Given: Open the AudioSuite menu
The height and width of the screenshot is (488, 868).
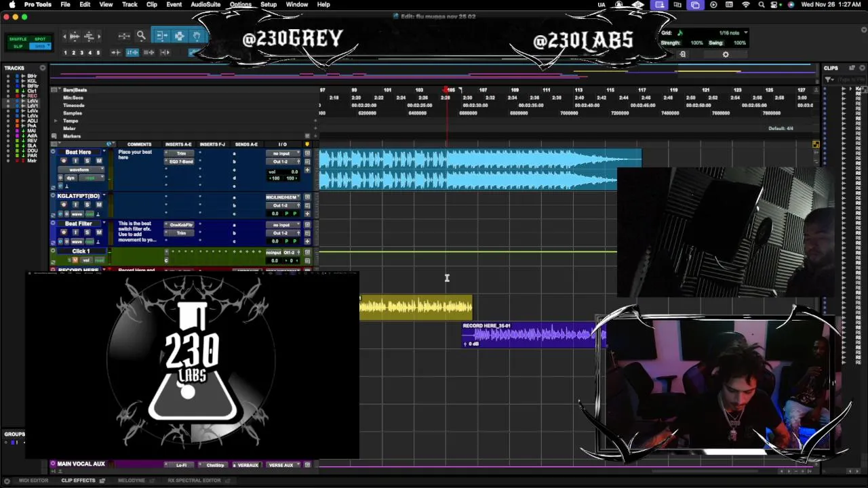Looking at the screenshot, I should tap(205, 5).
